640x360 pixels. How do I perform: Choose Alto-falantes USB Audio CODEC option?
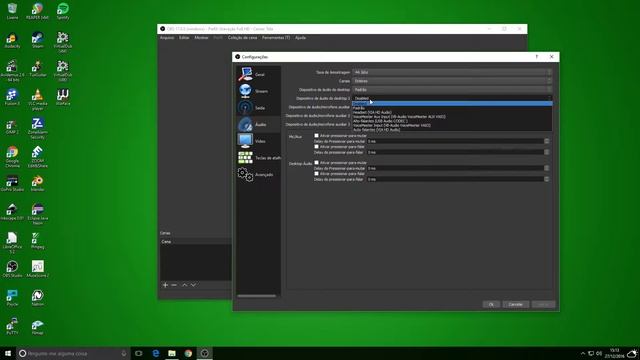click(452, 121)
